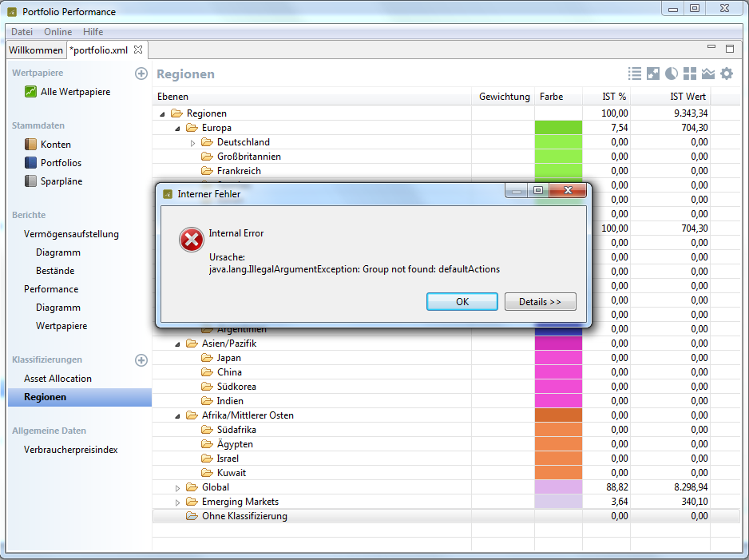
Task: Click the folder icon beside Südkorea
Action: tap(207, 386)
